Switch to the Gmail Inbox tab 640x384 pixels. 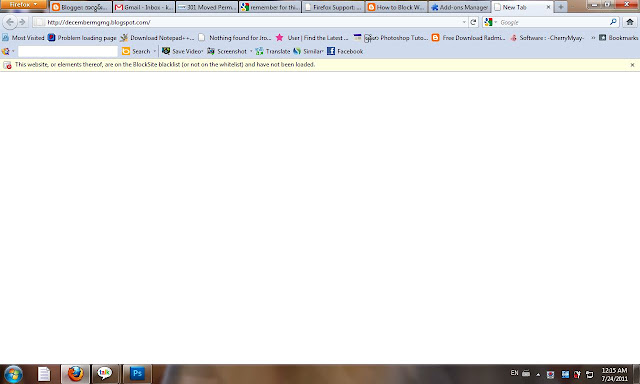(x=144, y=7)
